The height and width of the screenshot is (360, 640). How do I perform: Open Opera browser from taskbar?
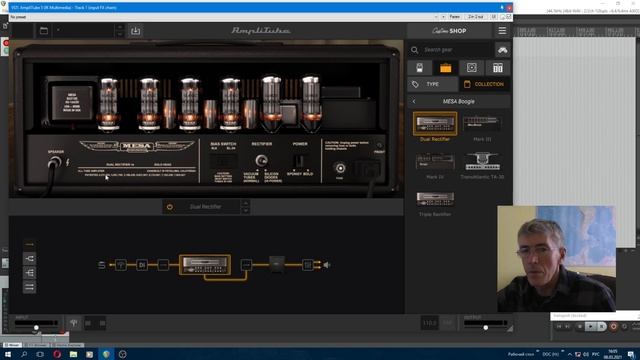(57, 354)
